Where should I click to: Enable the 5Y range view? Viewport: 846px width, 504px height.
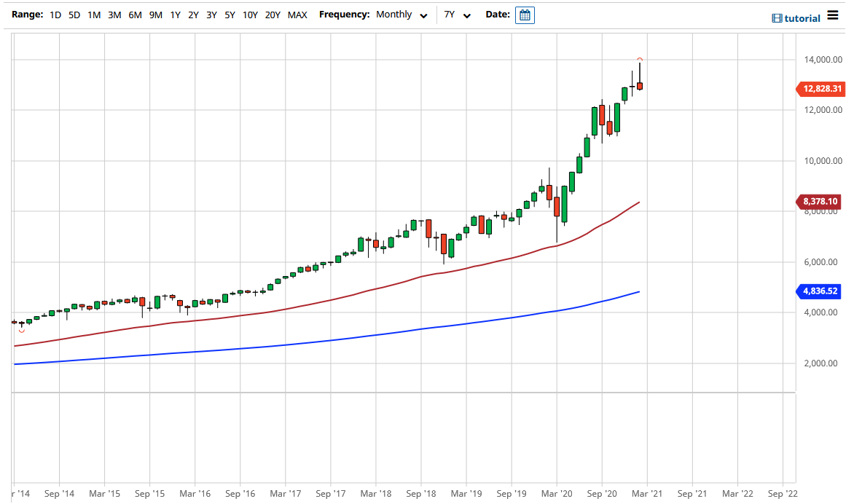coord(229,14)
